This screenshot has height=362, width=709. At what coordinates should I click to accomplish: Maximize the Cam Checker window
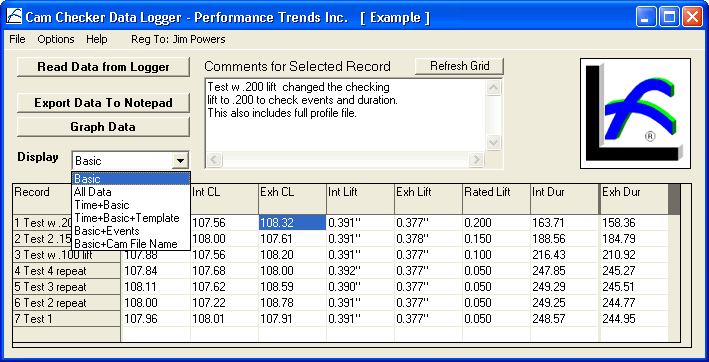click(x=668, y=18)
